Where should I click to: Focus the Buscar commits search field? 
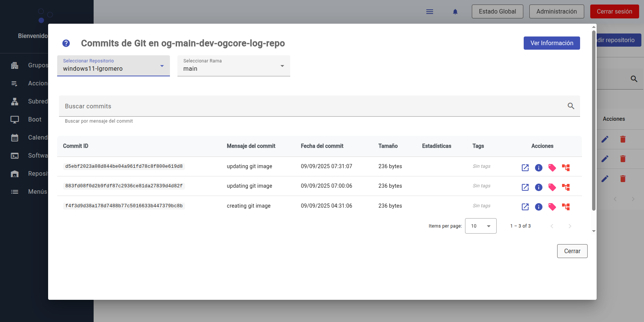[312, 106]
